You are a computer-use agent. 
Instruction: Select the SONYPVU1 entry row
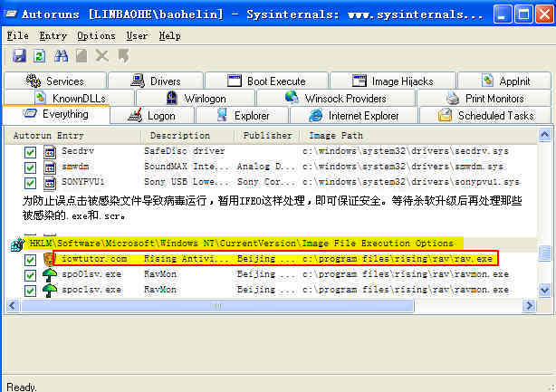[x=272, y=183]
